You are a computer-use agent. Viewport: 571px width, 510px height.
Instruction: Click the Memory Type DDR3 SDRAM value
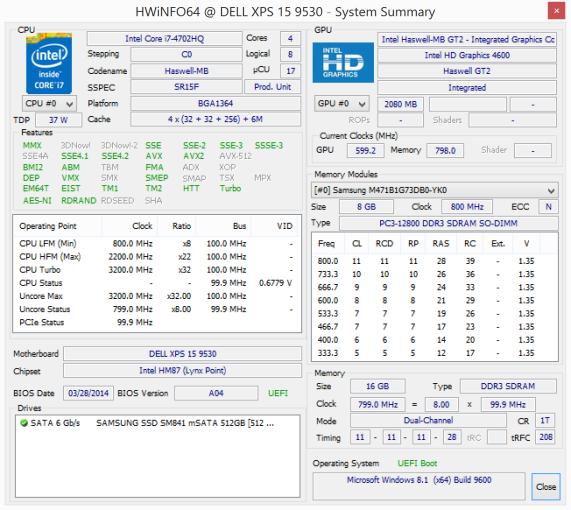[508, 386]
